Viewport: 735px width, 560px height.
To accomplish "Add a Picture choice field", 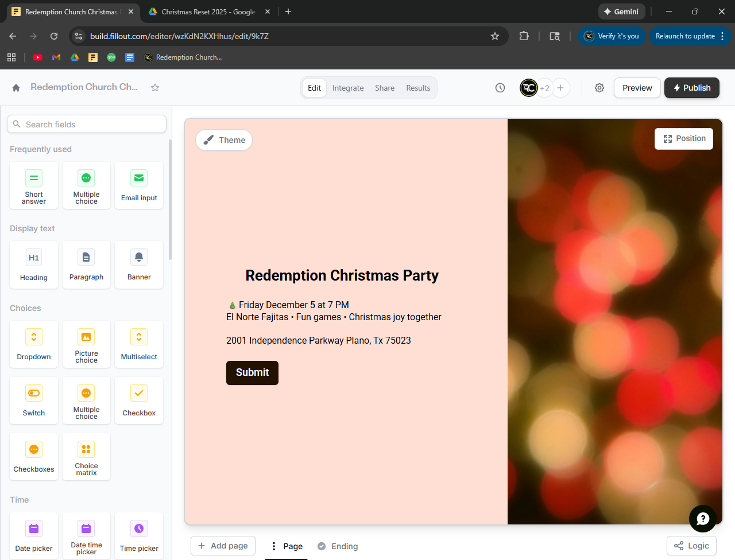I will coord(86,344).
